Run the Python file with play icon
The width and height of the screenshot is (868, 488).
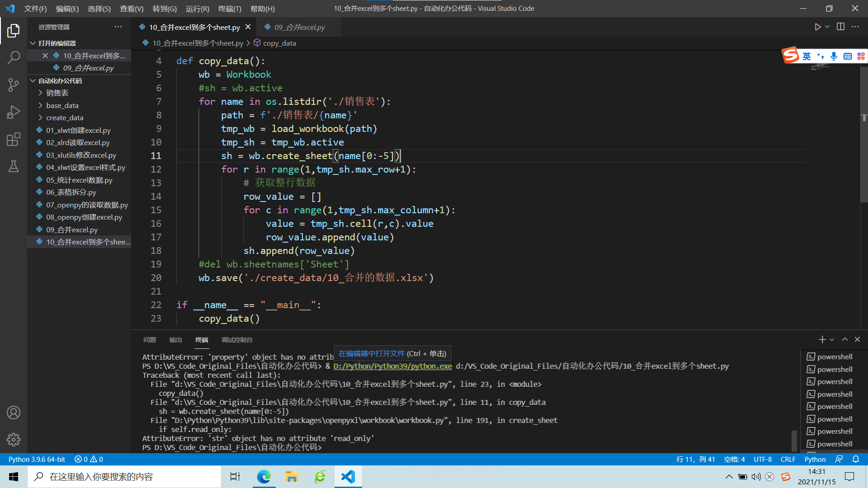click(817, 27)
